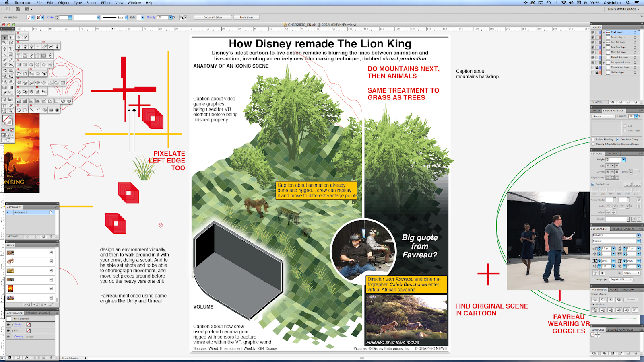Click the Stroke color box in toolbox
The height and width of the screenshot is (362, 644).
[9, 122]
